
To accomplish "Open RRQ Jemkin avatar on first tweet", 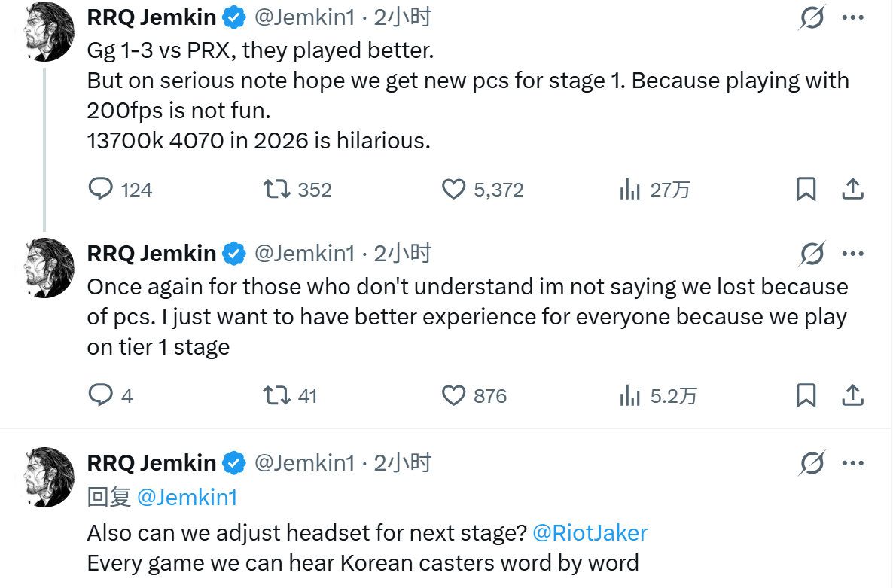I will point(50,32).
